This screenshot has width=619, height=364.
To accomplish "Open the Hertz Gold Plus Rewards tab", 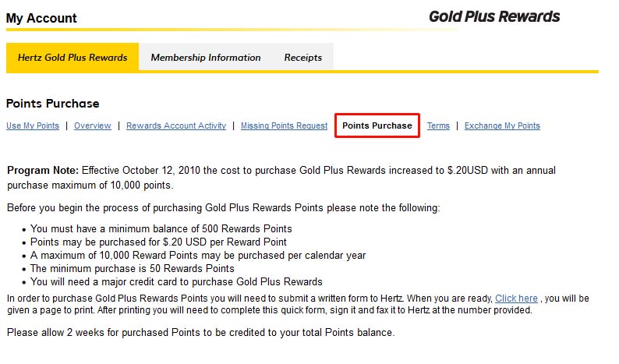I will click(x=73, y=57).
